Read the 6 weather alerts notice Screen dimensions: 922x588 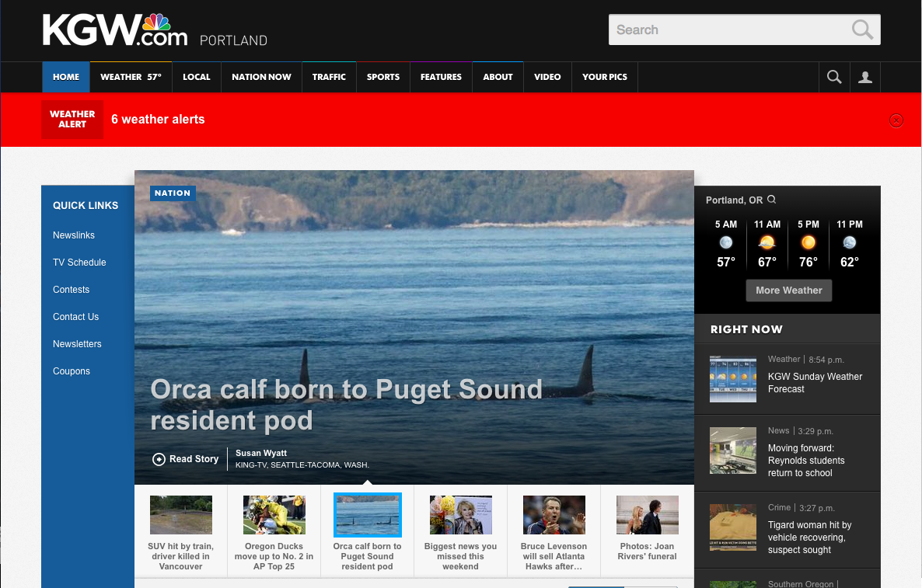(x=158, y=120)
